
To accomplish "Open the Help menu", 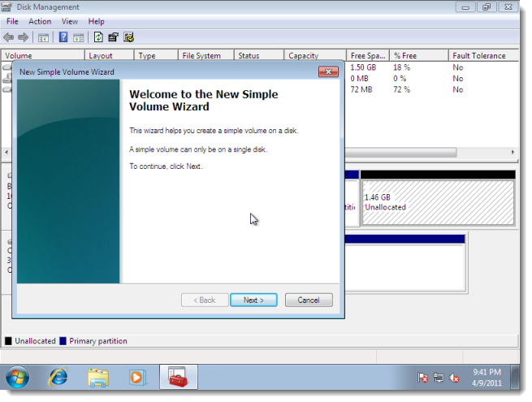I will (96, 21).
